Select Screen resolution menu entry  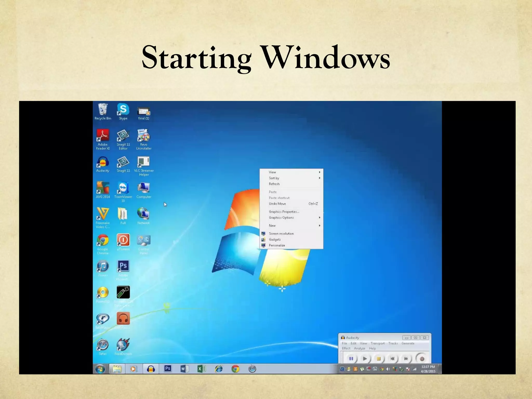tap(281, 234)
